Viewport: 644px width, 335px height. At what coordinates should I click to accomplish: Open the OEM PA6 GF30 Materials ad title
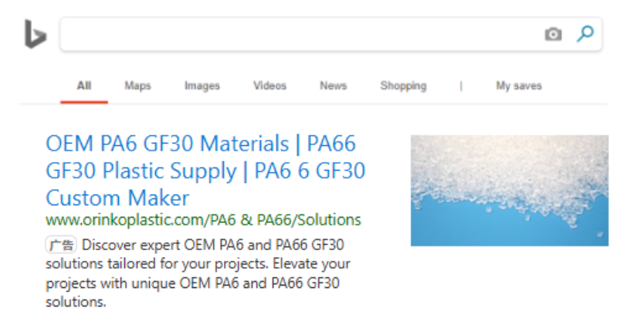205,171
